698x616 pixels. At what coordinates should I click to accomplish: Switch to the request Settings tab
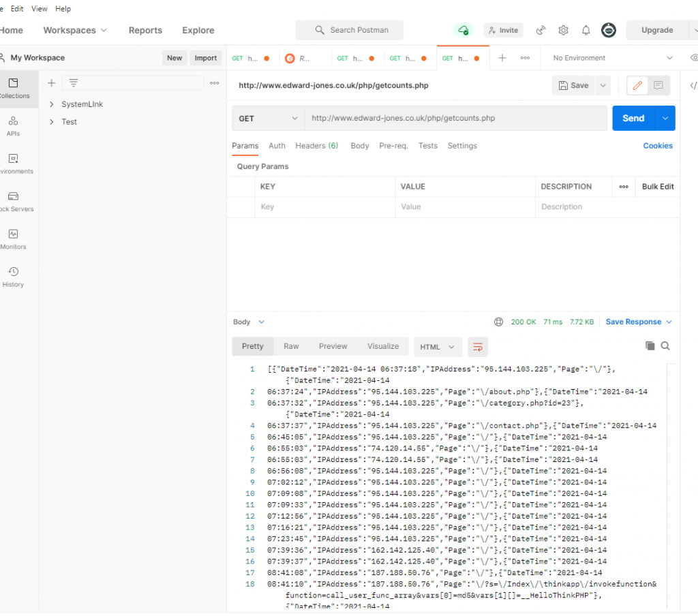point(462,146)
